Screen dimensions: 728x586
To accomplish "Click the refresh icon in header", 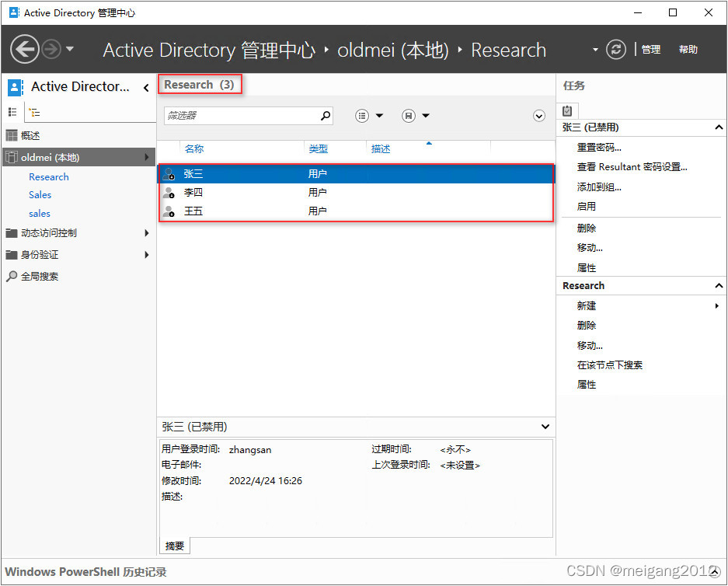I will tap(615, 49).
